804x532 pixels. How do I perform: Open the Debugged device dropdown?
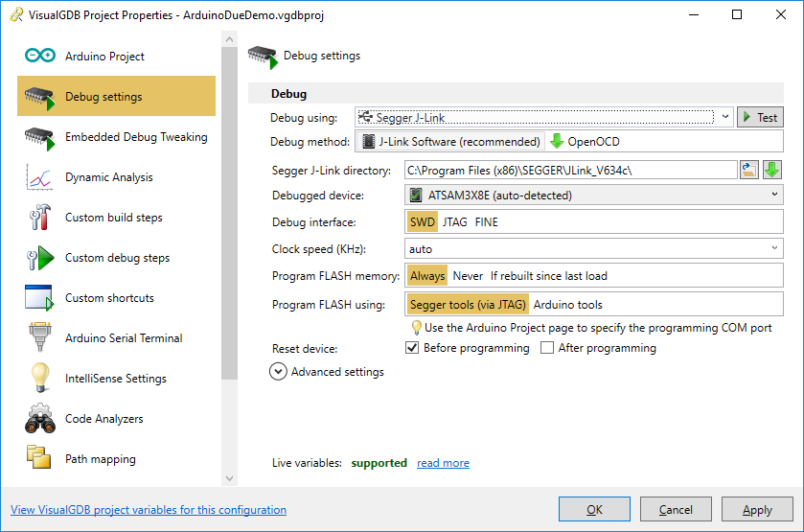tap(774, 195)
